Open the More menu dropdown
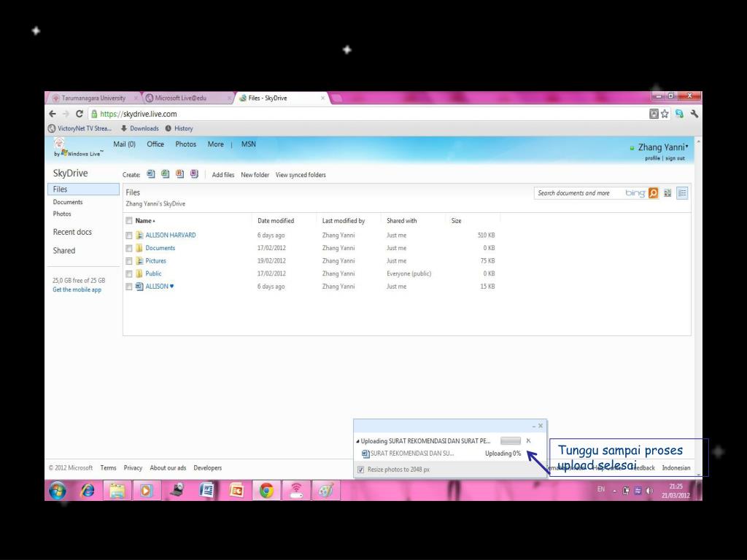 tap(215, 144)
